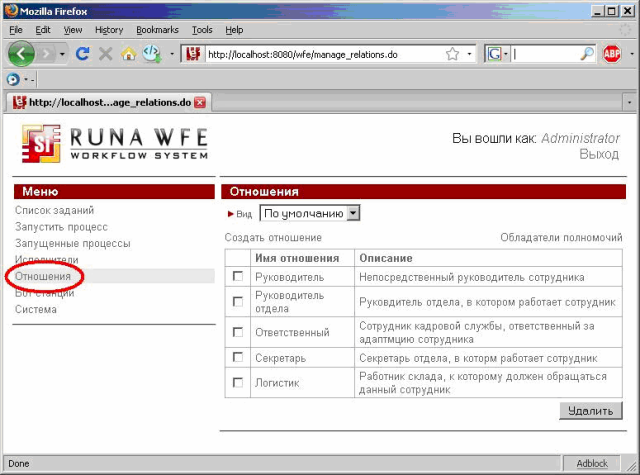The height and width of the screenshot is (475, 640).
Task: Click the Administrator user name link
Action: click(580, 138)
